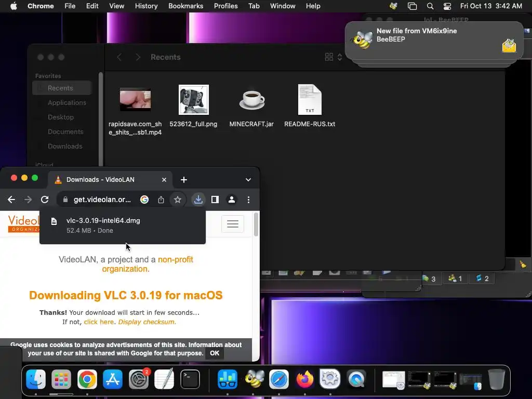Expand VideoLAN hamburger navigation menu

[x=233, y=224]
